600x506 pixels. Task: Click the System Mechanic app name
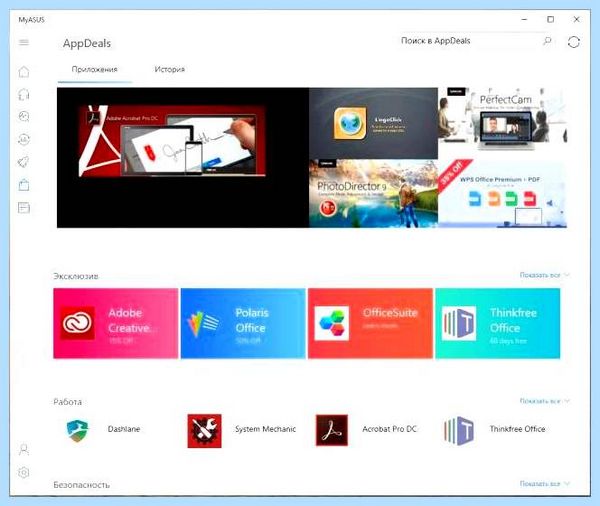265,429
